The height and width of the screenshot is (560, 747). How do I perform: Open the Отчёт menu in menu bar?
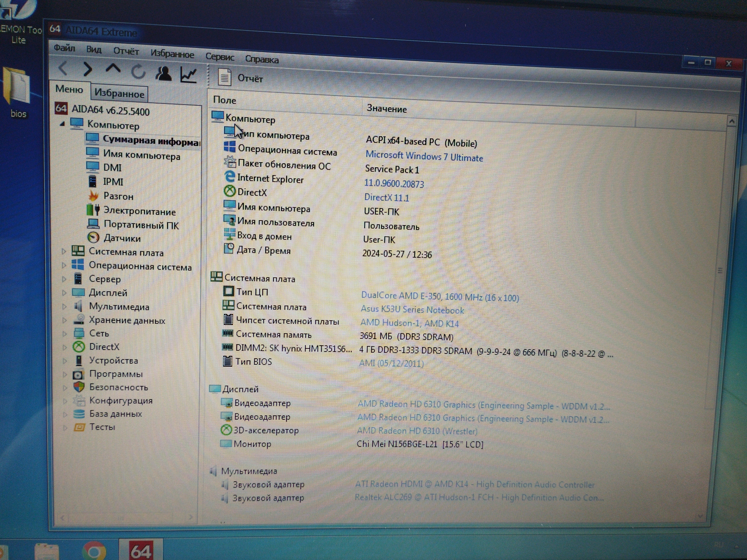pyautogui.click(x=126, y=51)
